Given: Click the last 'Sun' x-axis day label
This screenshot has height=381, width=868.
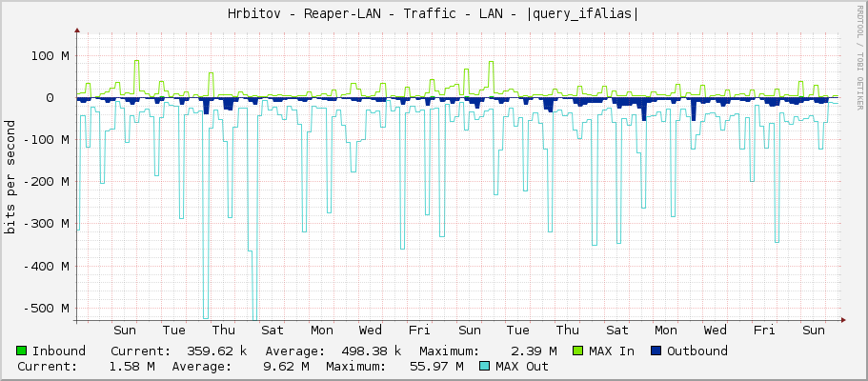Looking at the screenshot, I should 813,331.
